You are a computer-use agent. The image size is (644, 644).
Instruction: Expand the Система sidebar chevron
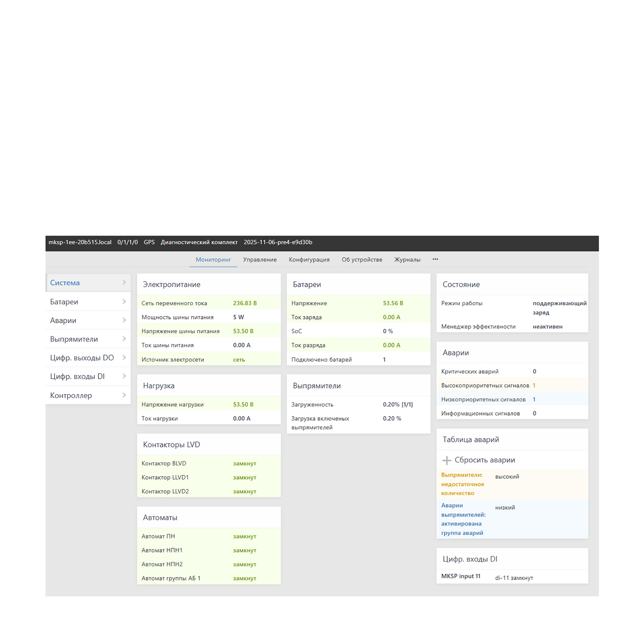(x=124, y=283)
